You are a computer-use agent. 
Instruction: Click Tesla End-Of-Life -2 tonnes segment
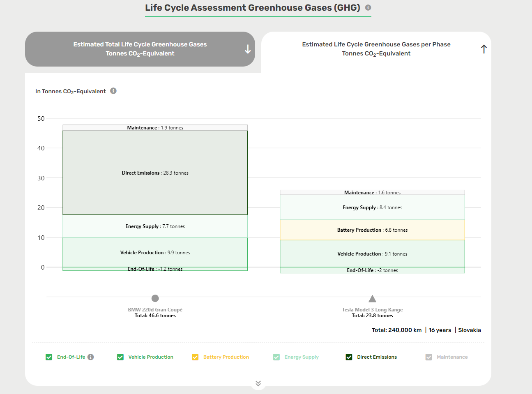[x=372, y=270]
